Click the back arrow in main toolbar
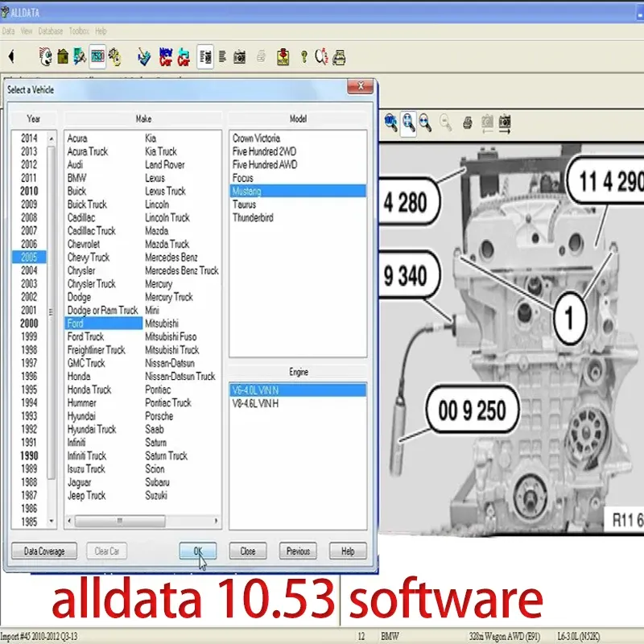The height and width of the screenshot is (644, 644). (x=11, y=57)
